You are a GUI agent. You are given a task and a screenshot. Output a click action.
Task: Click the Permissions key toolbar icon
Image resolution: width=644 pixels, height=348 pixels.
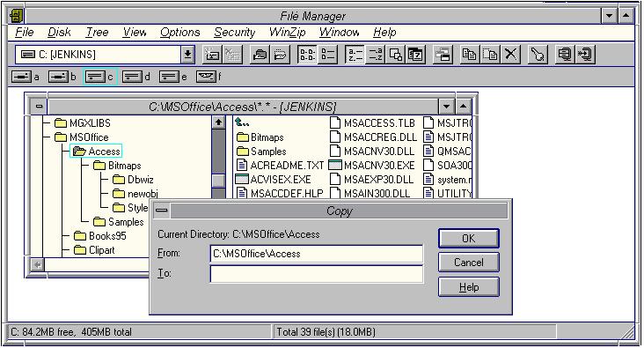(538, 55)
